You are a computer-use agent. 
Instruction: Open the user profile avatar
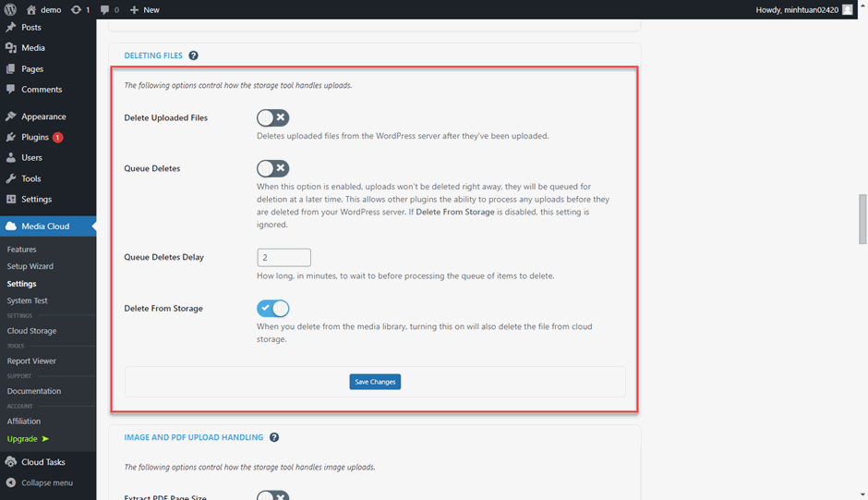(847, 9)
